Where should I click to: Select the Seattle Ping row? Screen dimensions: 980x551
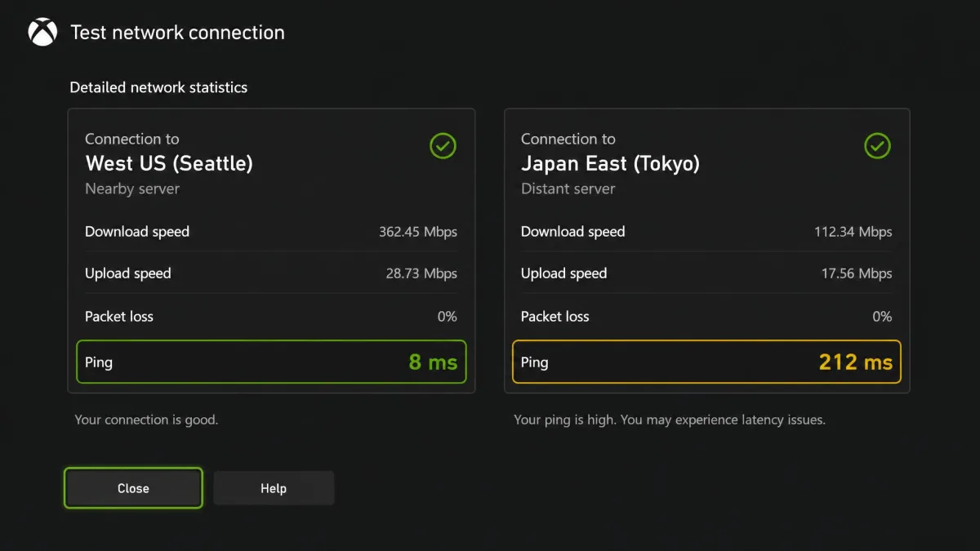coord(271,362)
